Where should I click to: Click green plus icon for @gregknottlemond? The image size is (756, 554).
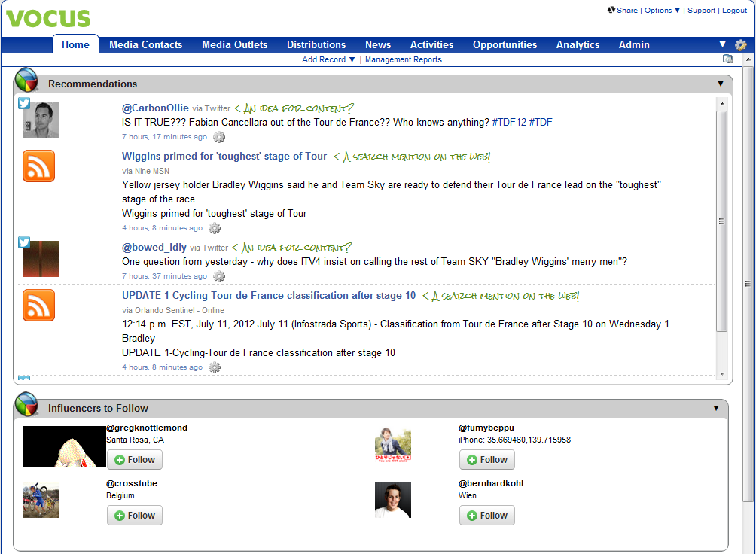coord(120,460)
